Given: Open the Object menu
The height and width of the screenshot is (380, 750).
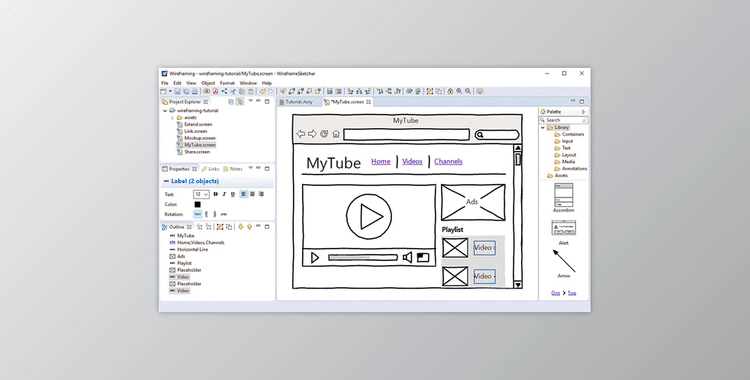Looking at the screenshot, I should point(208,83).
